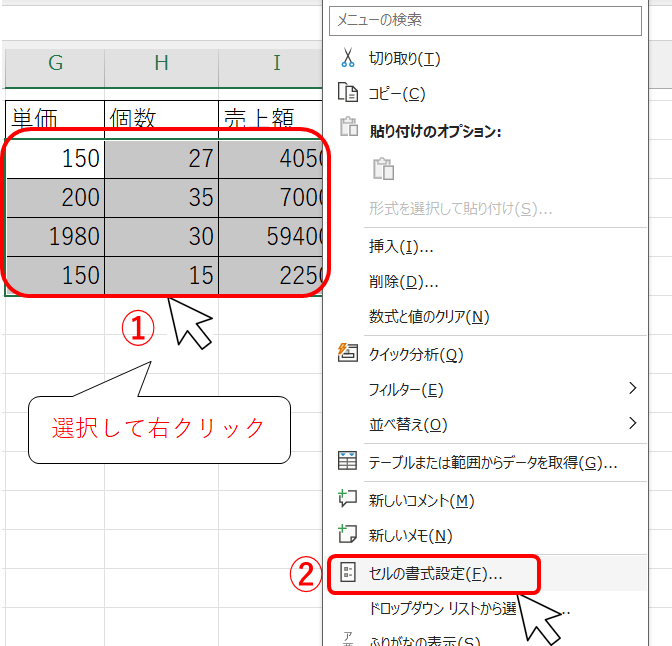
Task: Click the new comment icon beside 新しいコメント
Action: (348, 499)
